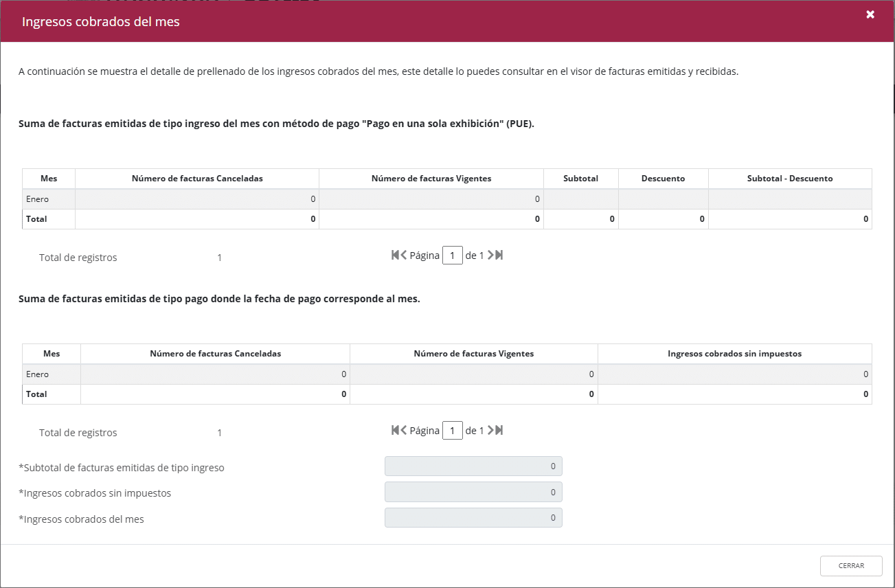Click page number field under tipo pago table

[x=452, y=431]
